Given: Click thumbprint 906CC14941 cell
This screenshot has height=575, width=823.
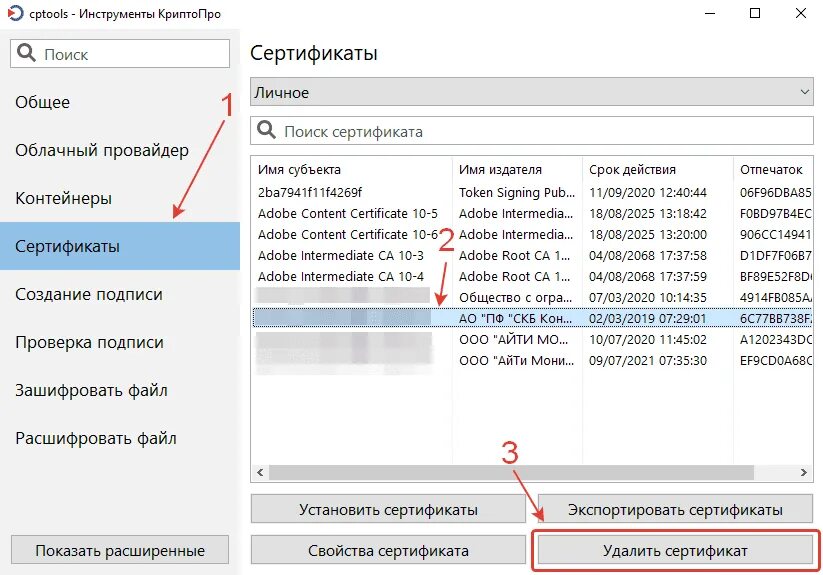Looking at the screenshot, I should click(x=776, y=235).
